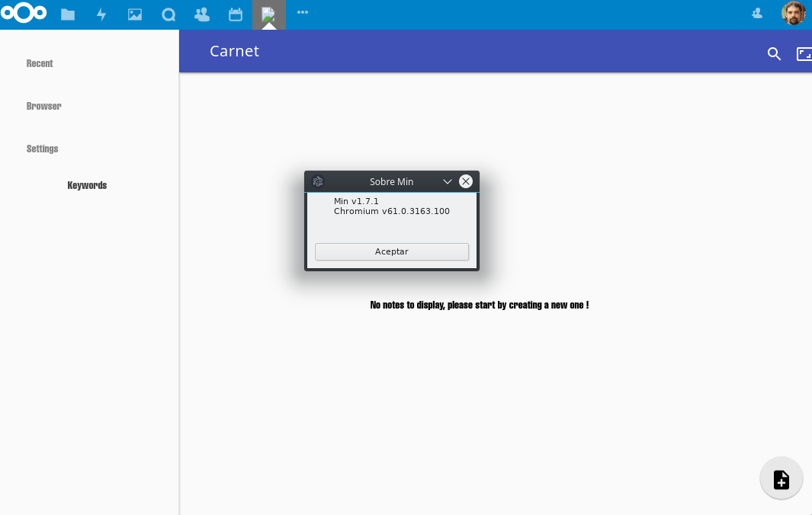
Task: Expand the Sobre Min dialog dropdown chevron
Action: pyautogui.click(x=448, y=181)
